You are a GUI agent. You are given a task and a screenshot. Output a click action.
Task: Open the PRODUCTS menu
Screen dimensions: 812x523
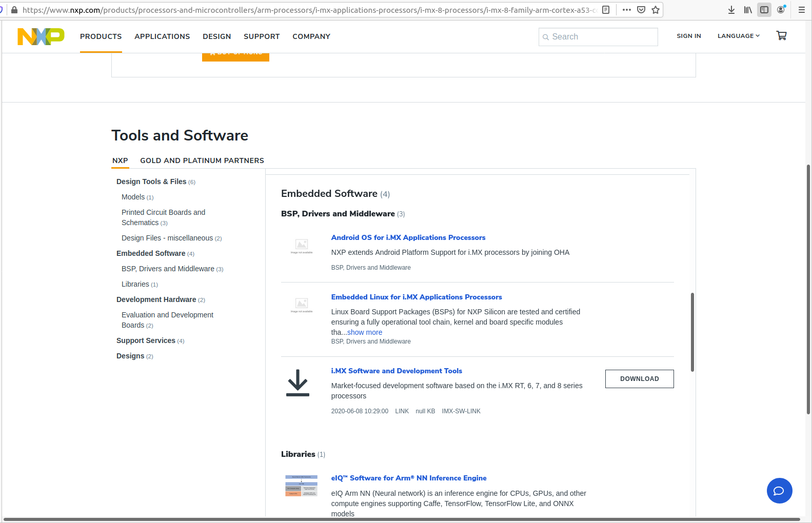coord(101,36)
